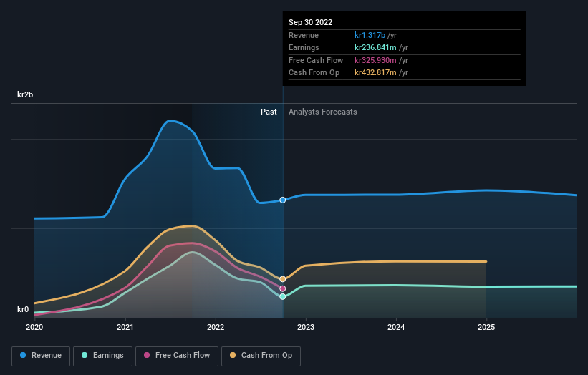This screenshot has height=375, width=588.
Task: Click the Earnings label in the tooltip
Action: [304, 47]
